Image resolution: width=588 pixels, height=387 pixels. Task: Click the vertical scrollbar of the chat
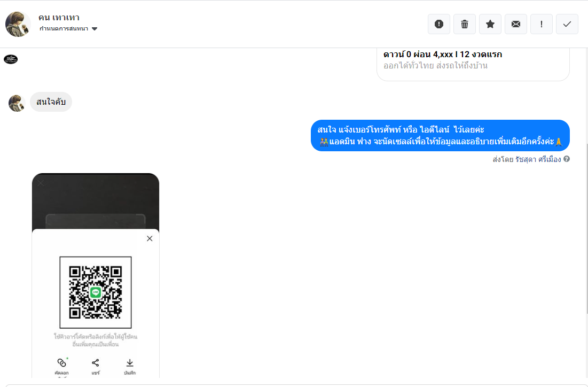[x=586, y=229]
